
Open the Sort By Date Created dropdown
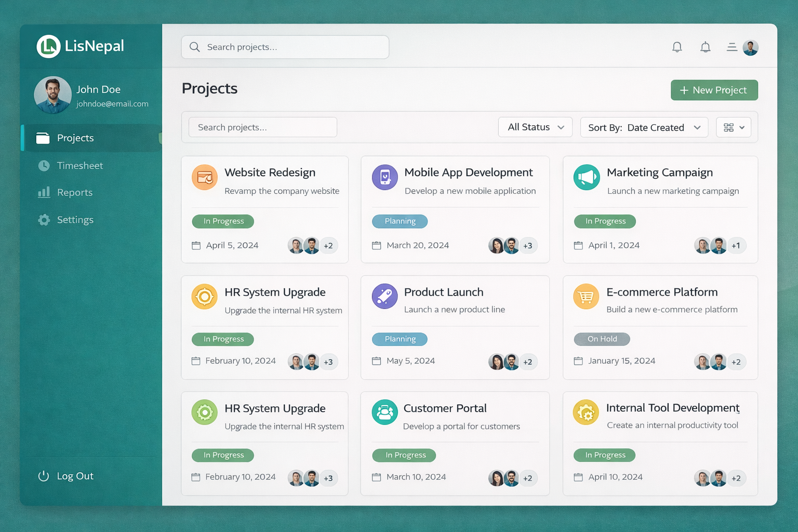click(644, 127)
